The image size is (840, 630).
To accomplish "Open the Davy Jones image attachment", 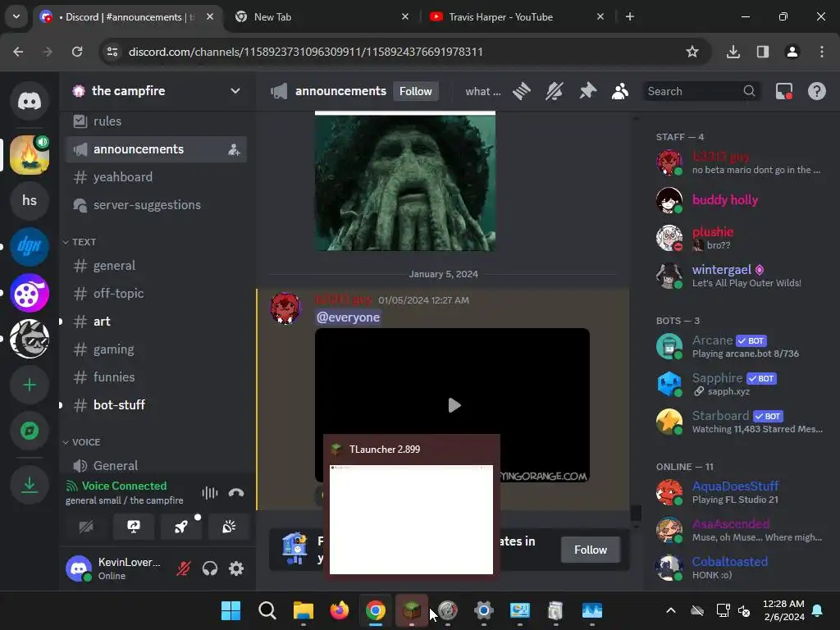I will [405, 181].
